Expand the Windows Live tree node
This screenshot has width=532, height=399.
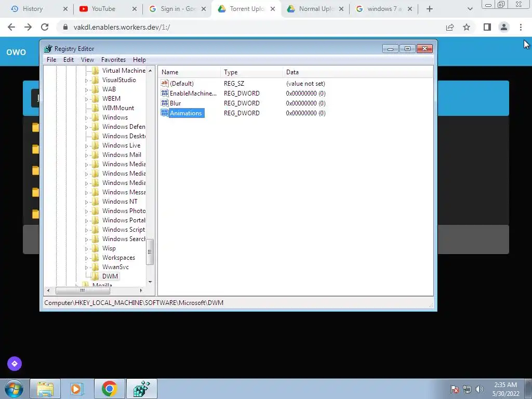[86, 146]
